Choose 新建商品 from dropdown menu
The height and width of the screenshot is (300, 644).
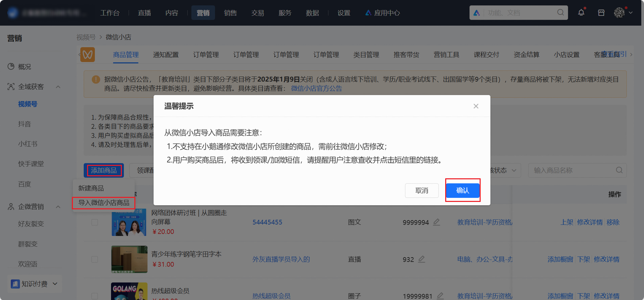(x=91, y=188)
